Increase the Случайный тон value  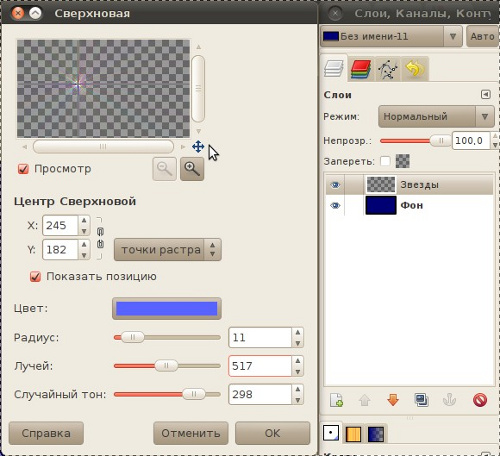point(298,389)
